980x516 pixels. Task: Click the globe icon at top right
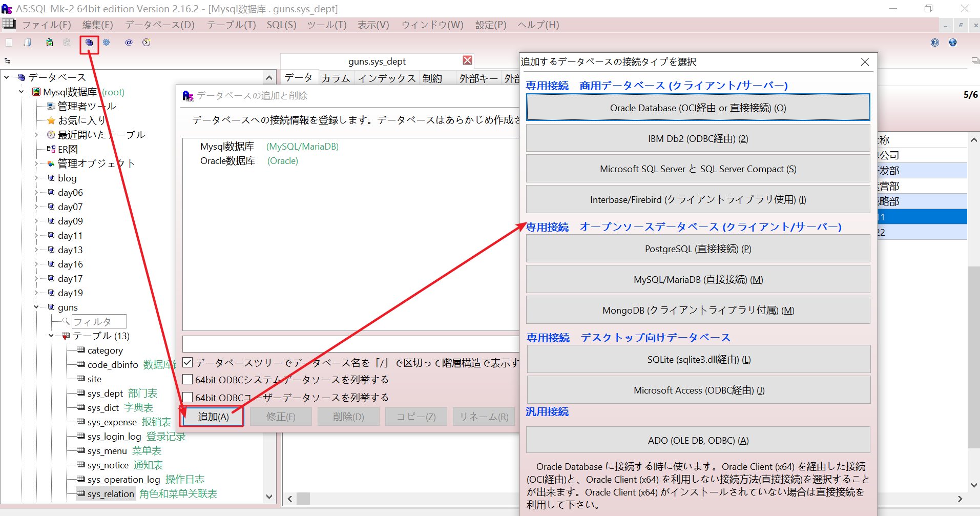pyautogui.click(x=953, y=43)
